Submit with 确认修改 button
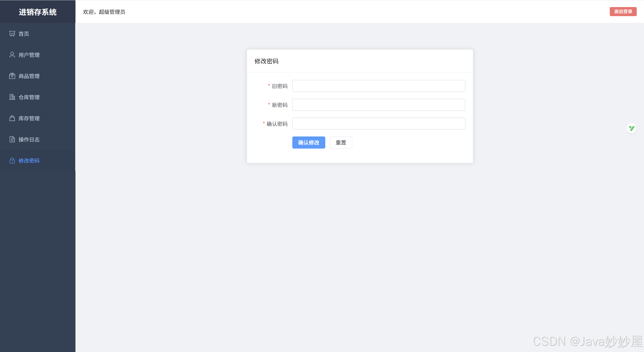The image size is (644, 352). point(309,143)
